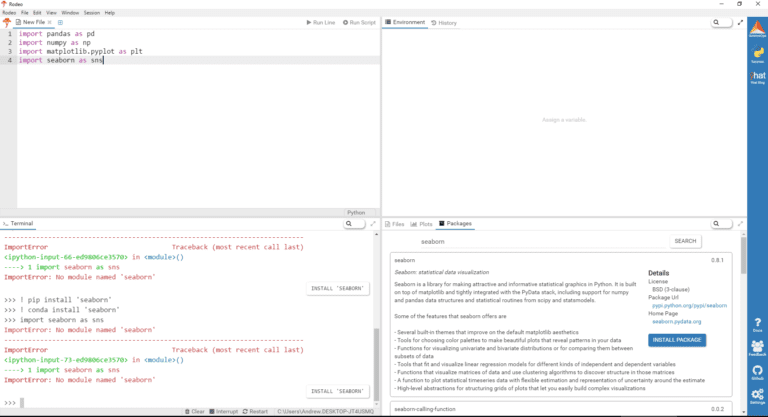The width and height of the screenshot is (768, 417).
Task: Open the GitHub sidebar icon
Action: (758, 370)
